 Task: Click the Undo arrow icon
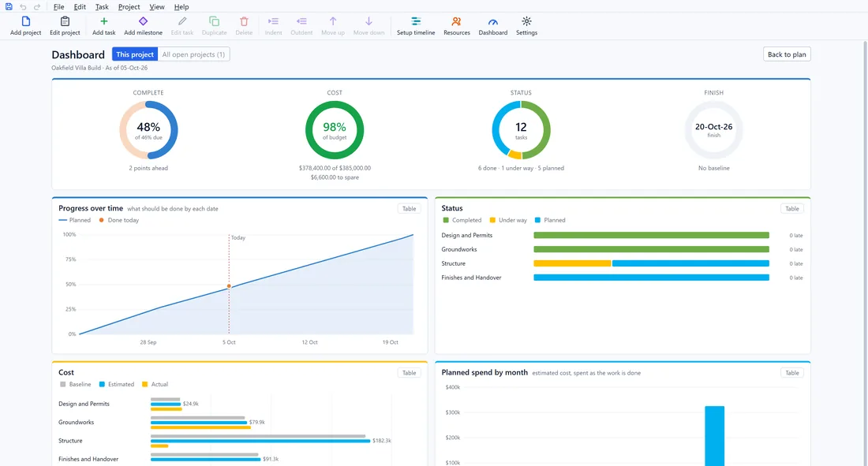pos(23,6)
